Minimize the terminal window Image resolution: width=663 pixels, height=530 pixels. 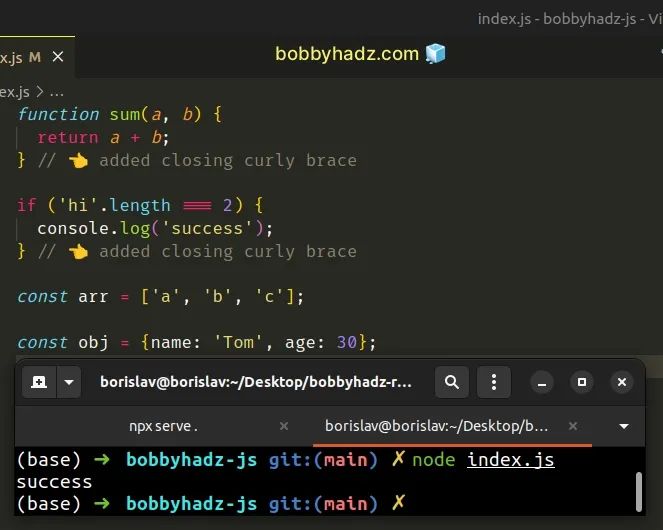point(542,382)
